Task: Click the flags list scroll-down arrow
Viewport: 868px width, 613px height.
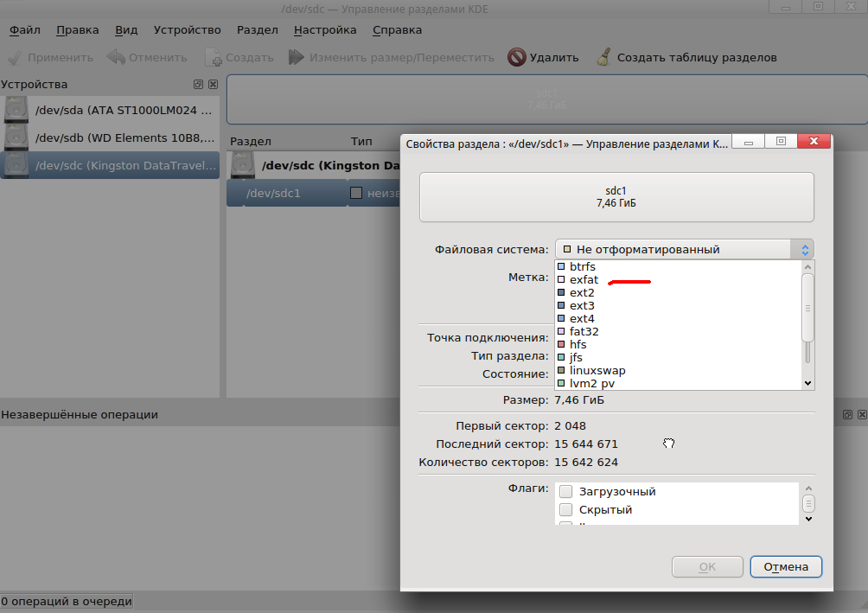Action: pyautogui.click(x=808, y=519)
